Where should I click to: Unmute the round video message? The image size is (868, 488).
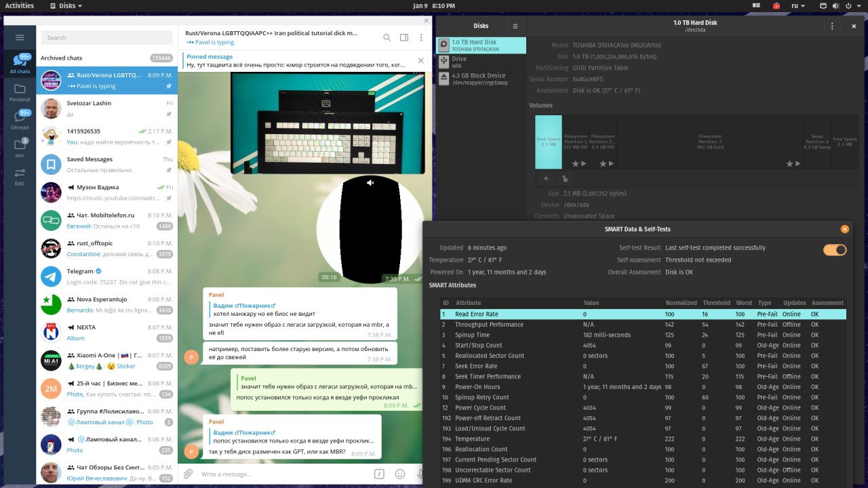pos(370,183)
